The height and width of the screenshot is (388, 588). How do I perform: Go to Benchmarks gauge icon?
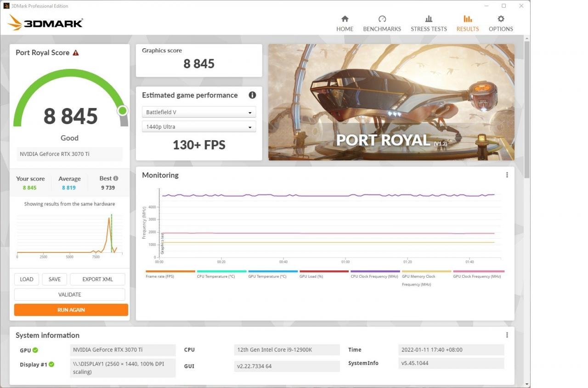pyautogui.click(x=382, y=19)
